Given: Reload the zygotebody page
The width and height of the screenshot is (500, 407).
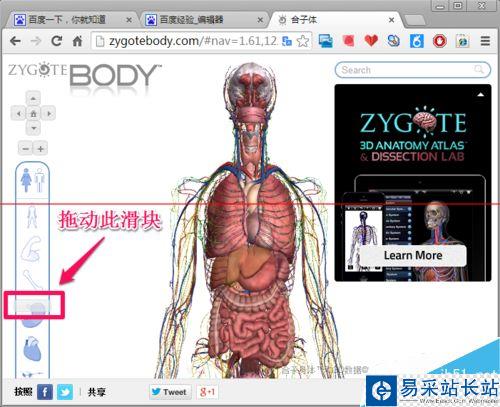Looking at the screenshot, I should pos(57,41).
